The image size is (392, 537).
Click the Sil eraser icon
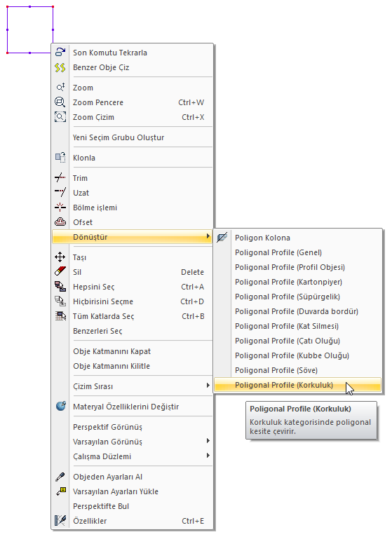tap(60, 271)
